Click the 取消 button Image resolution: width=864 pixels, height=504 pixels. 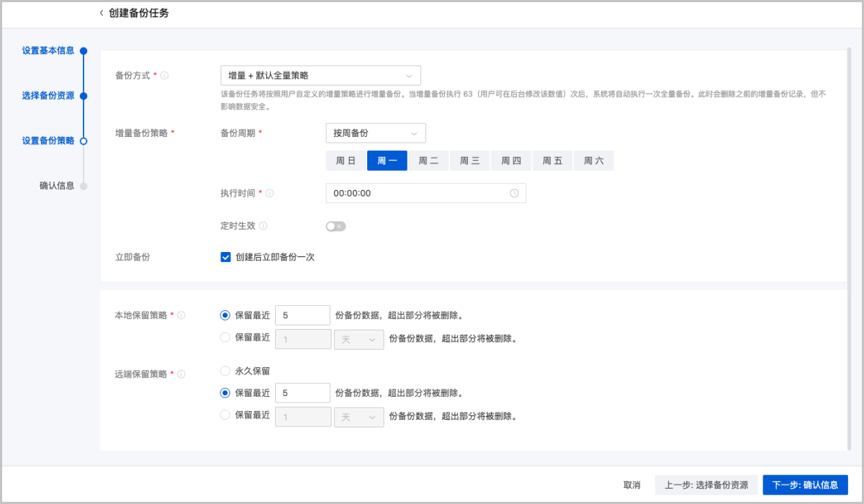(632, 485)
